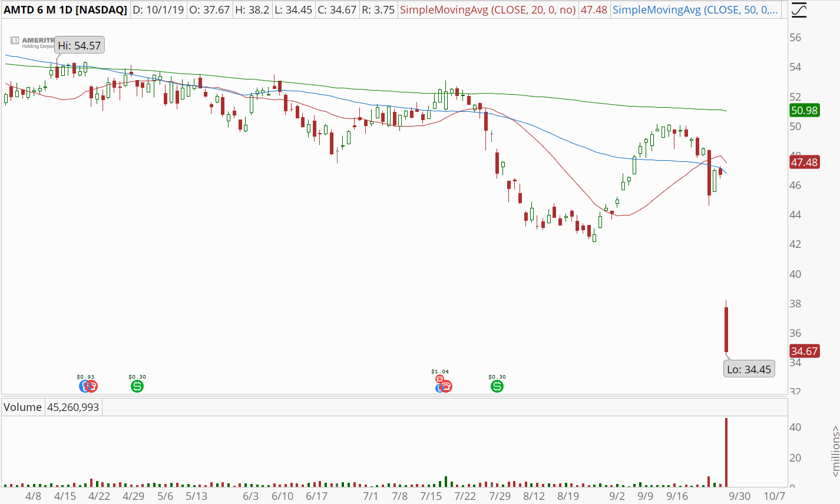
Task: Click the Volume panel label
Action: [22, 407]
